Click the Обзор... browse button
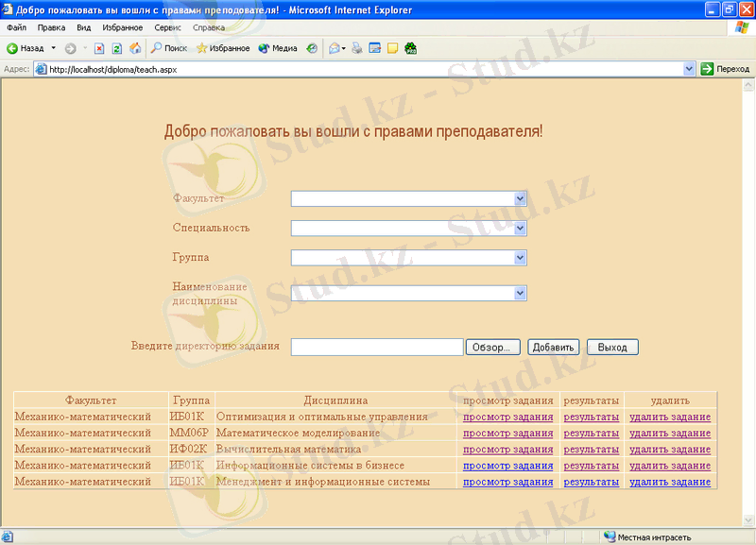The height and width of the screenshot is (545, 756). [492, 347]
